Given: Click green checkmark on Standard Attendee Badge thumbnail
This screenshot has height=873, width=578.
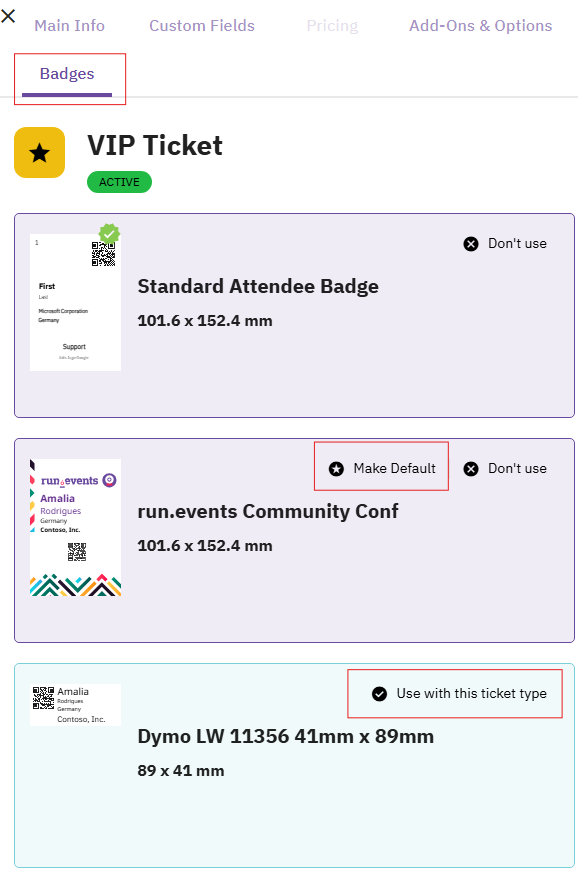Looking at the screenshot, I should coord(109,234).
